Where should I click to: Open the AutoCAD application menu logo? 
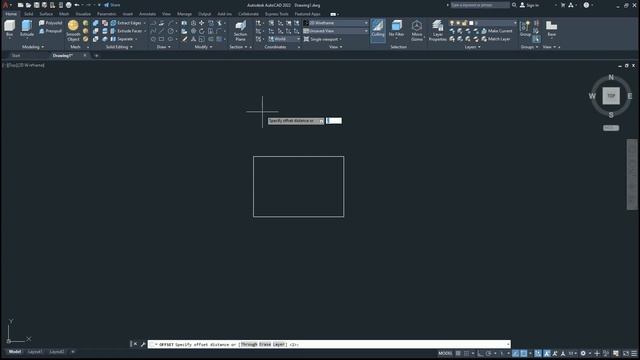[x=6, y=5]
